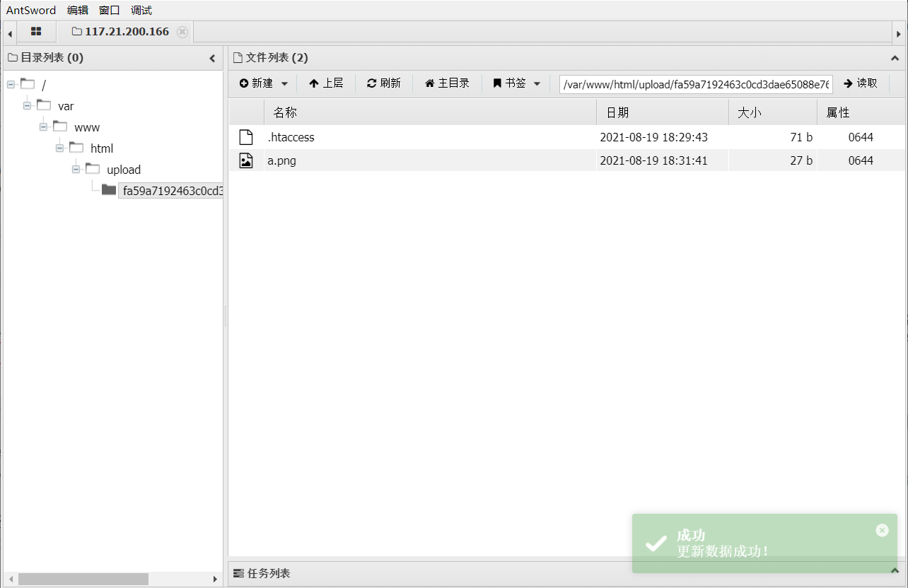Click the directory tree horizontal scrollbar
Viewport: 908px width, 588px height.
(x=83, y=579)
